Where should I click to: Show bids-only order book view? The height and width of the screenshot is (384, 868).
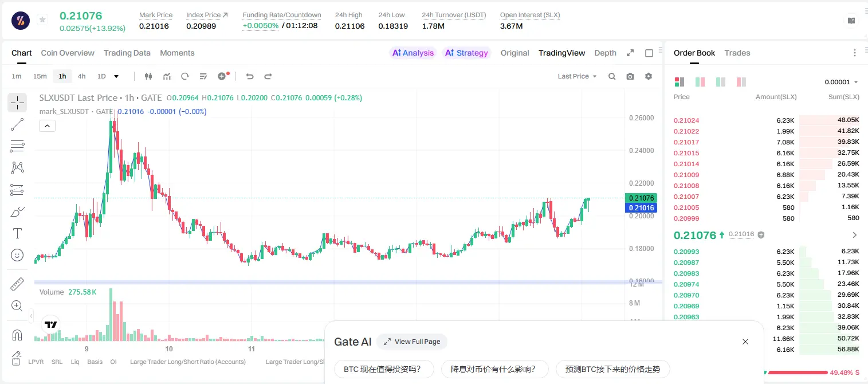coord(721,82)
